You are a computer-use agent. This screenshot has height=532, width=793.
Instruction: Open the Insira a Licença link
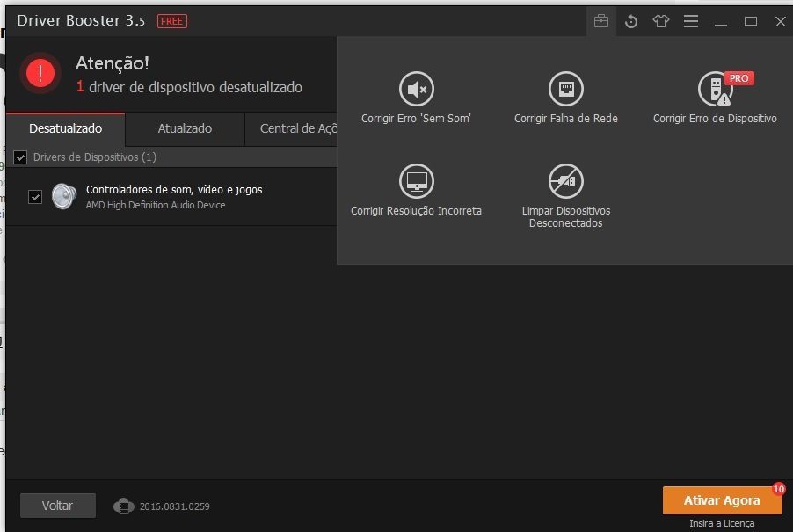pyautogui.click(x=722, y=523)
